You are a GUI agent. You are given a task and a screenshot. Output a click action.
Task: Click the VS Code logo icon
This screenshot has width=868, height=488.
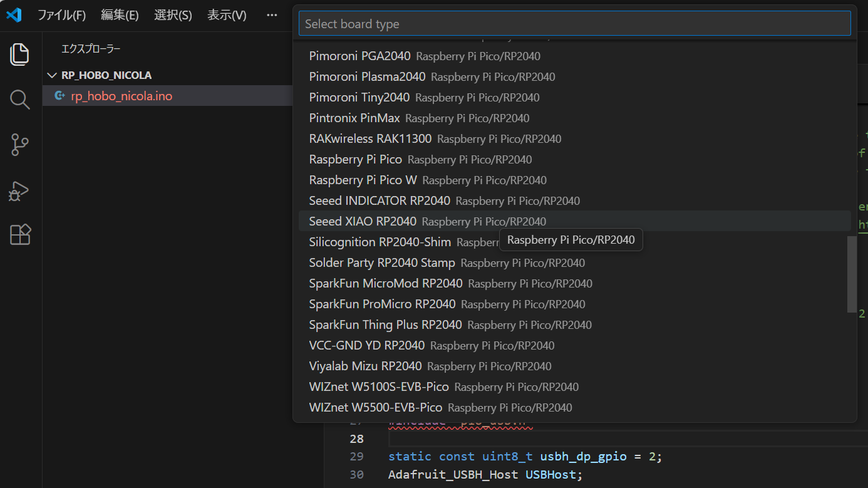point(14,15)
